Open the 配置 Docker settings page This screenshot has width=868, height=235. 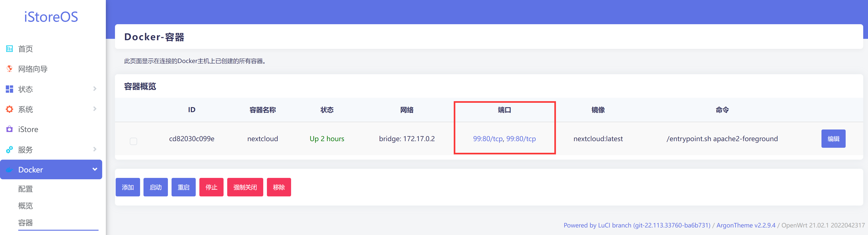point(25,189)
